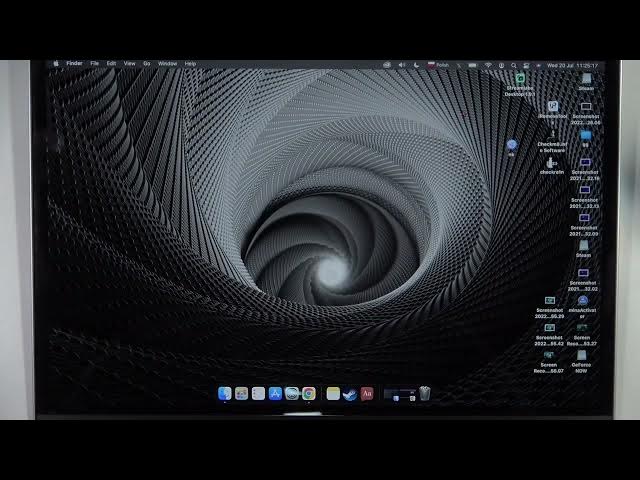Open the Apple menu

(x=56, y=64)
